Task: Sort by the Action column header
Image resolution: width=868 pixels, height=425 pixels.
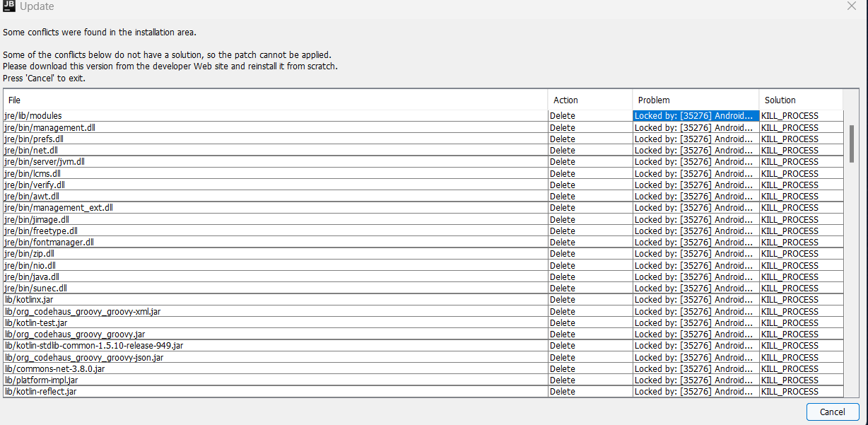Action: (590, 100)
